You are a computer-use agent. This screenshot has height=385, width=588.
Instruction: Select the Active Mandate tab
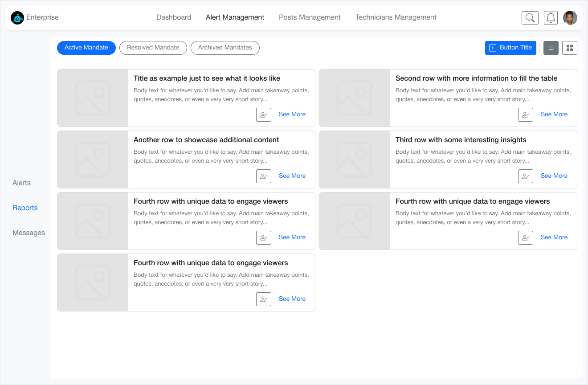click(86, 48)
